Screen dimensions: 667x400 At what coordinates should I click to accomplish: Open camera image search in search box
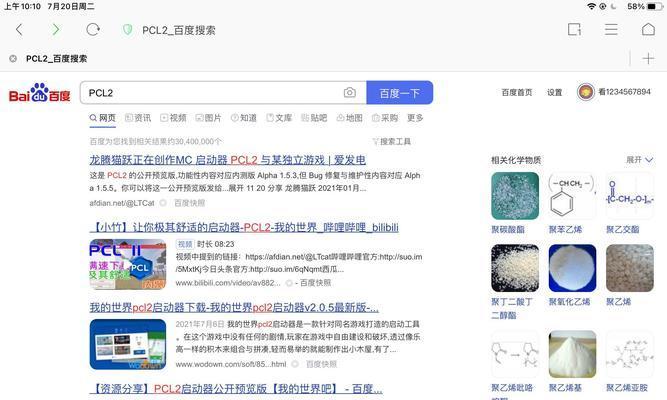tap(350, 92)
